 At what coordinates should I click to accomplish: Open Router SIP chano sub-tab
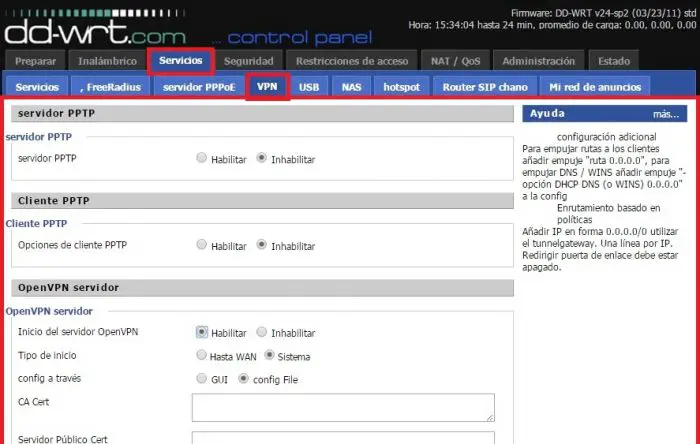pos(485,87)
